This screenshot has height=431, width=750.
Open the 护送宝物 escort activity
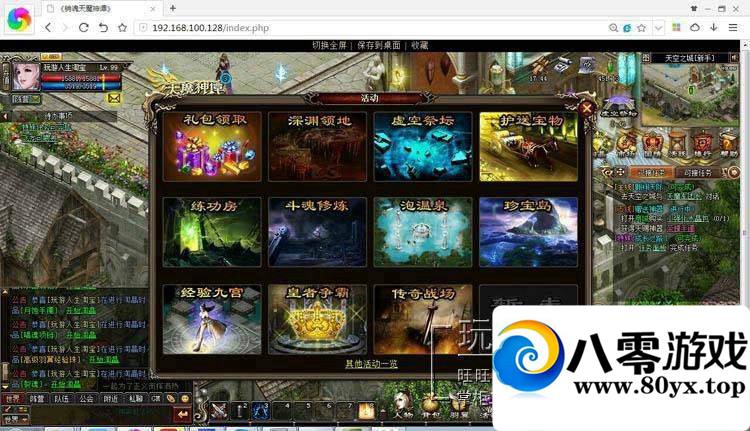(x=529, y=146)
